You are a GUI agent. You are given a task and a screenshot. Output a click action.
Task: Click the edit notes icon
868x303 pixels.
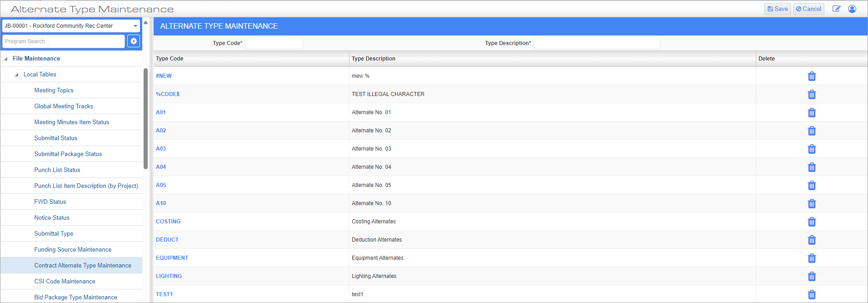[836, 9]
